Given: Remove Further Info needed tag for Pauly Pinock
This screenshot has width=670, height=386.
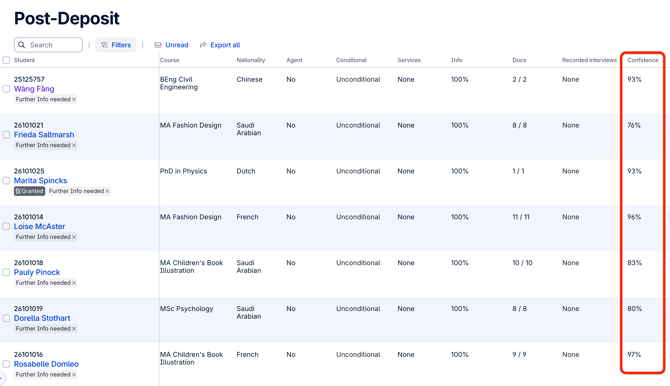Looking at the screenshot, I should [x=74, y=283].
